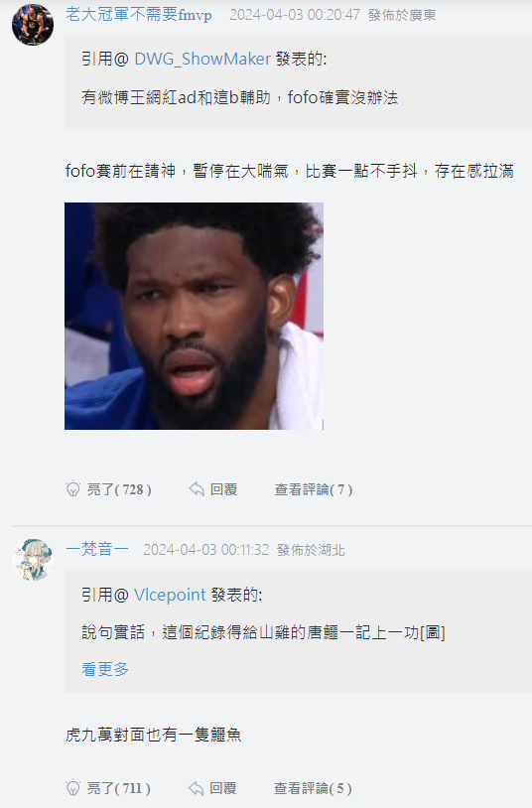Click the quoted text about 山雞的唐鱷
532x808 pixels.
pyautogui.click(x=263, y=631)
